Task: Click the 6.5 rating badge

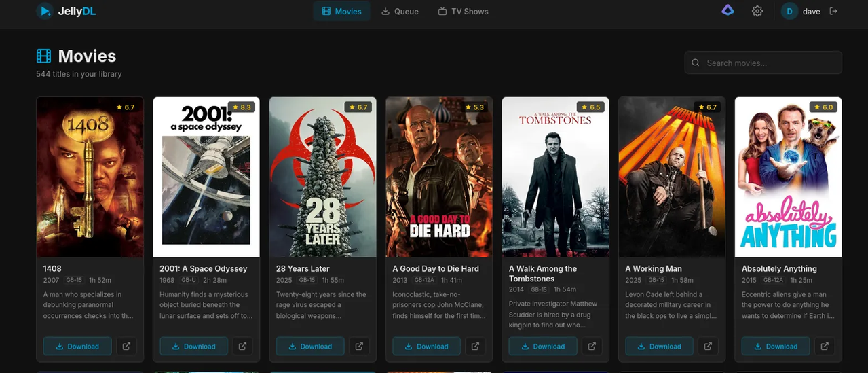Action: click(591, 107)
